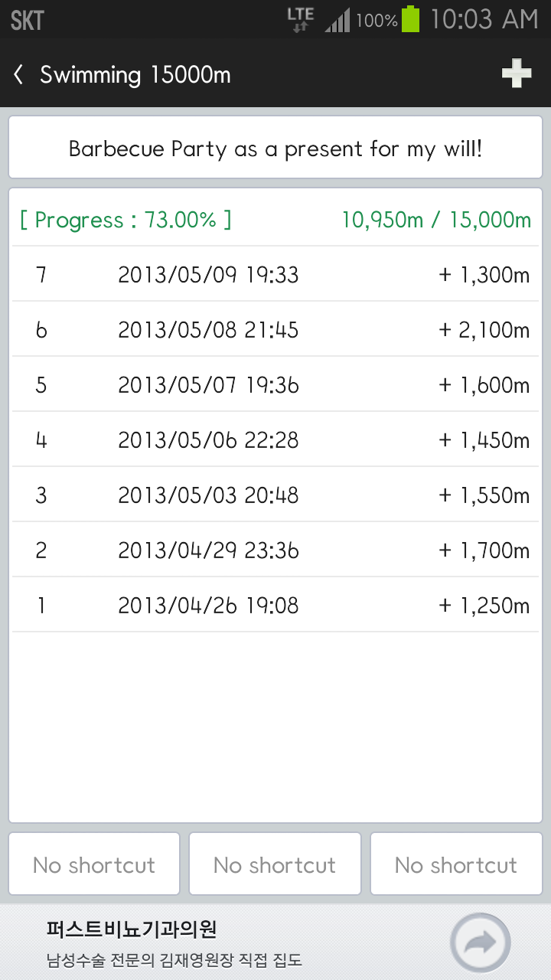Screen dimensions: 551x980
Task: Open the first No shortcut button
Action: pyautogui.click(x=94, y=864)
